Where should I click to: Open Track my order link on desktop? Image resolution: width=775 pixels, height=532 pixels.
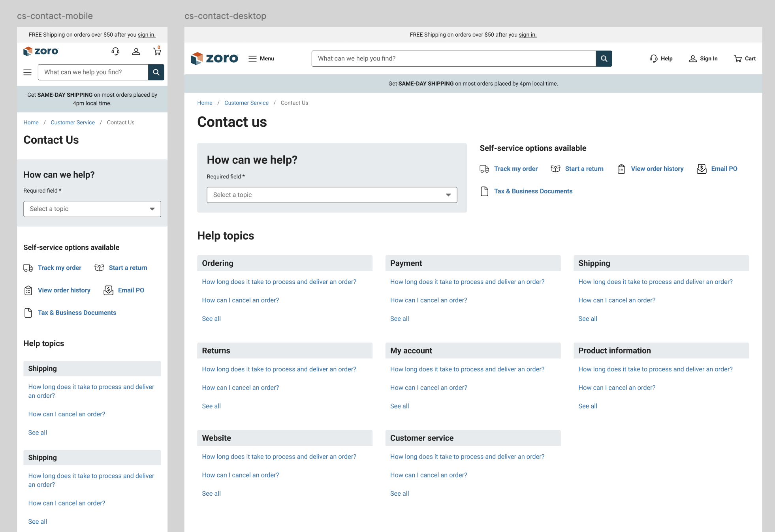pyautogui.click(x=515, y=169)
